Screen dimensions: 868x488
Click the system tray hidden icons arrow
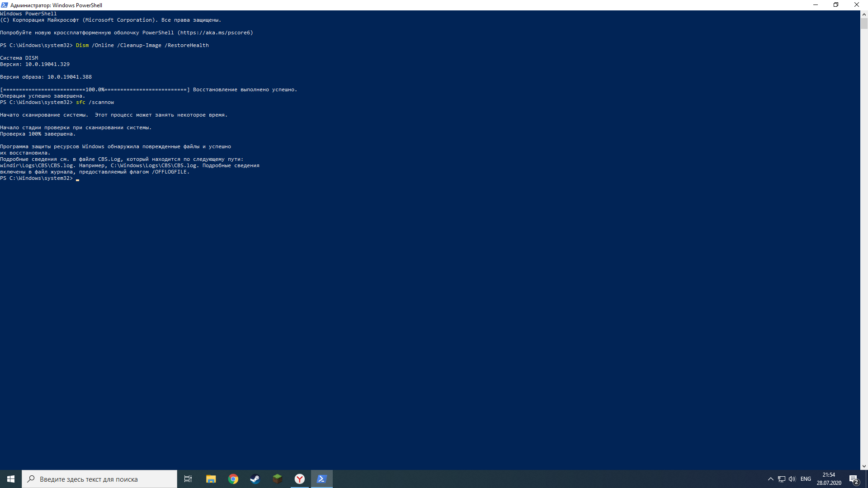pos(769,479)
